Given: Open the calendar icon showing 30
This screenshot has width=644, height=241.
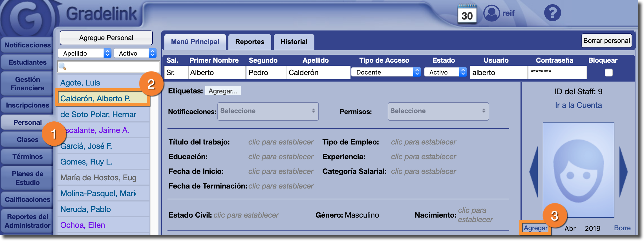Looking at the screenshot, I should pyautogui.click(x=467, y=14).
